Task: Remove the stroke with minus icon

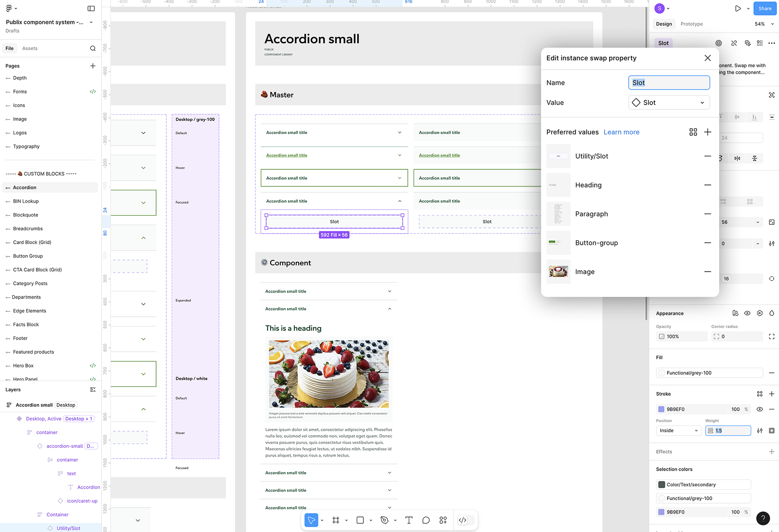Action: click(x=772, y=409)
